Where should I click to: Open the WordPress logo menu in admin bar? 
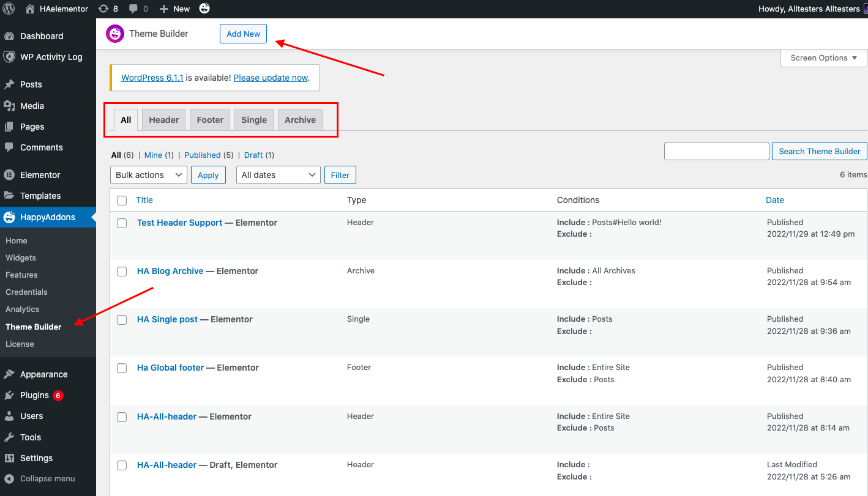[x=7, y=9]
